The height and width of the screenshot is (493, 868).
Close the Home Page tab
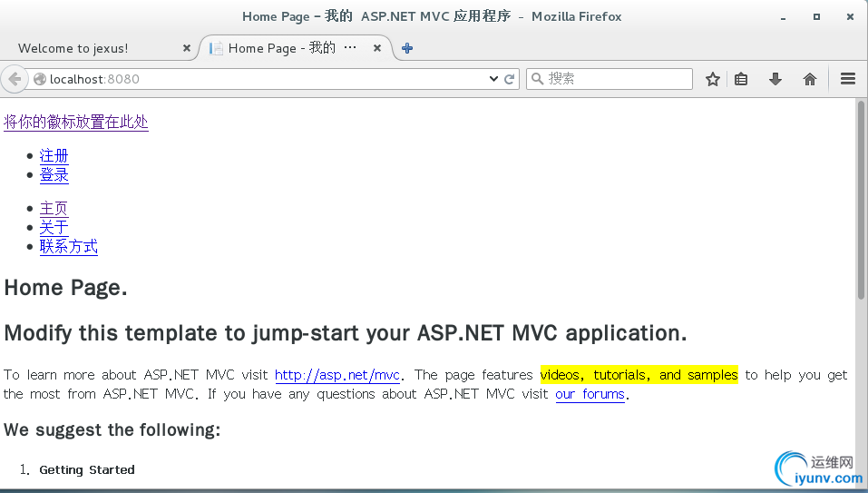[x=377, y=48]
